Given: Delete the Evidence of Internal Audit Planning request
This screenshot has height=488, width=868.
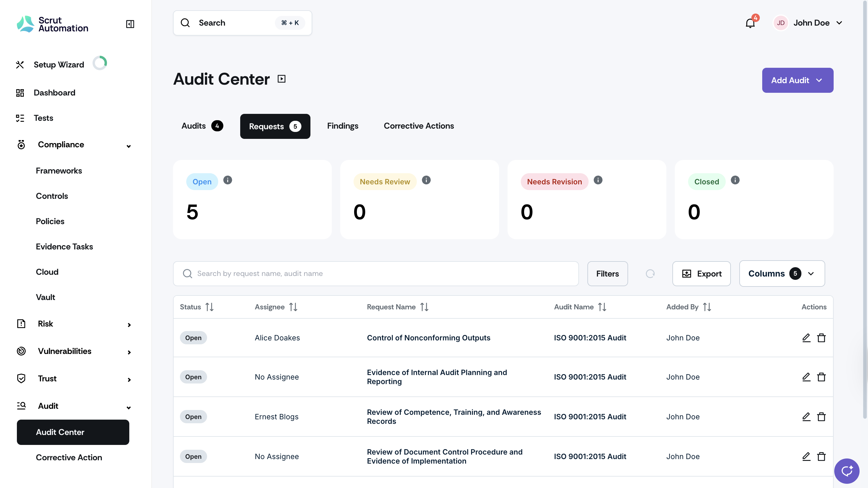Looking at the screenshot, I should (x=822, y=377).
